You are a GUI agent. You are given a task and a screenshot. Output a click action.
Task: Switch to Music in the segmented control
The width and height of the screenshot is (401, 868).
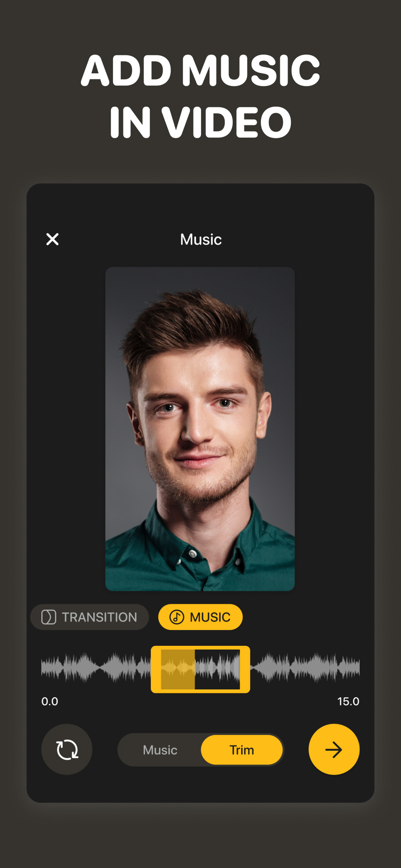pyautogui.click(x=160, y=750)
